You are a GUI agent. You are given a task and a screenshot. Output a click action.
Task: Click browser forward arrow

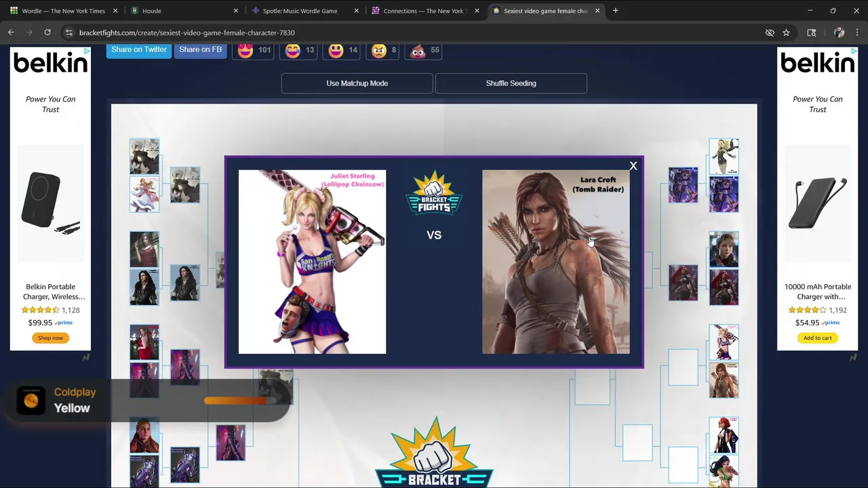29,33
